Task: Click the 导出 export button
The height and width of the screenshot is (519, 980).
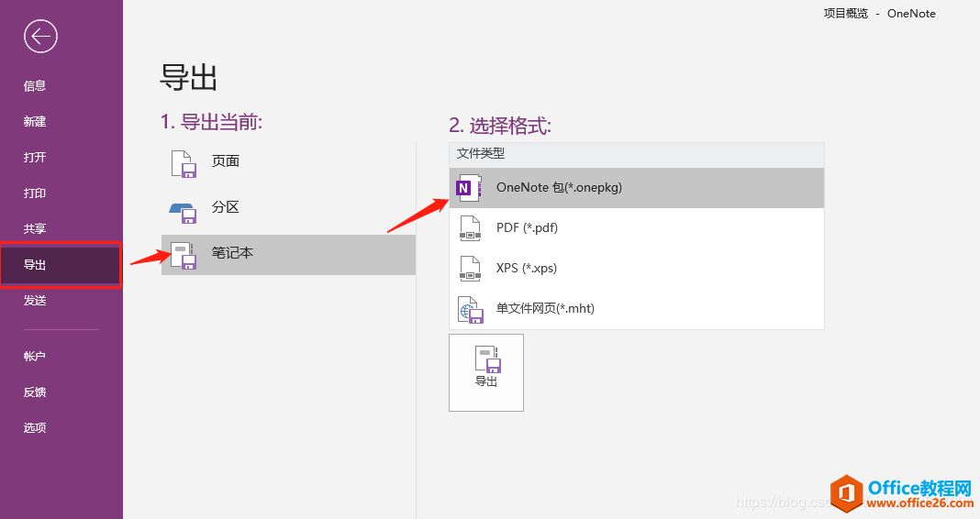Action: pos(486,373)
